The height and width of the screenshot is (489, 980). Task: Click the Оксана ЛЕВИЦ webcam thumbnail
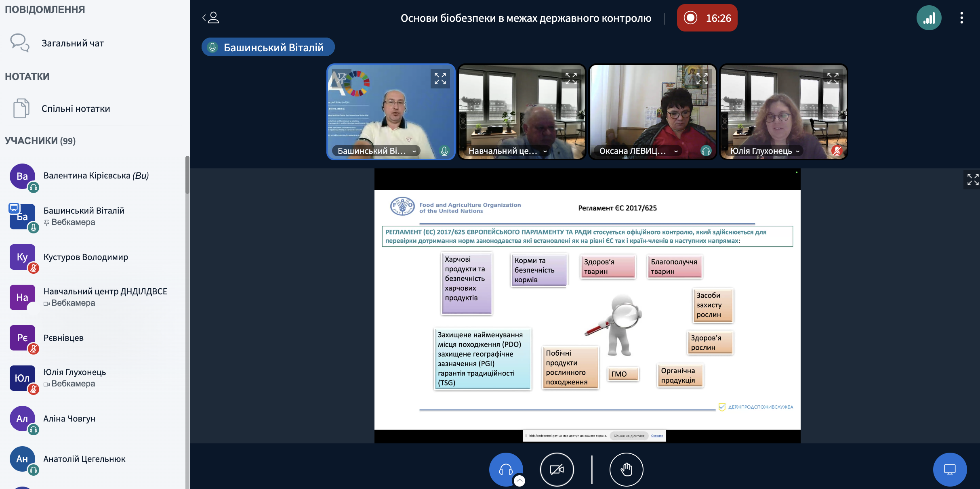click(x=652, y=112)
